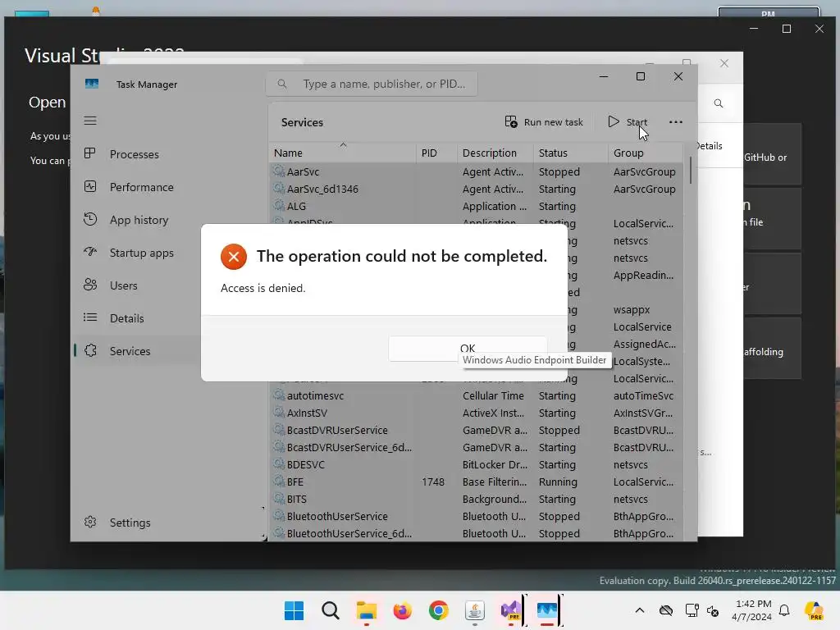Image resolution: width=840 pixels, height=630 pixels.
Task: Select the BFE service row
Action: pos(477,482)
